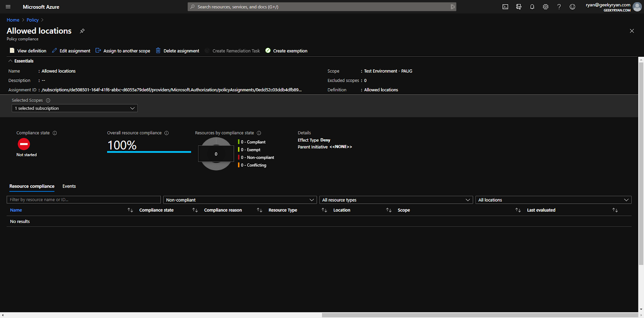Collapse the Essentials section

pyautogui.click(x=21, y=61)
